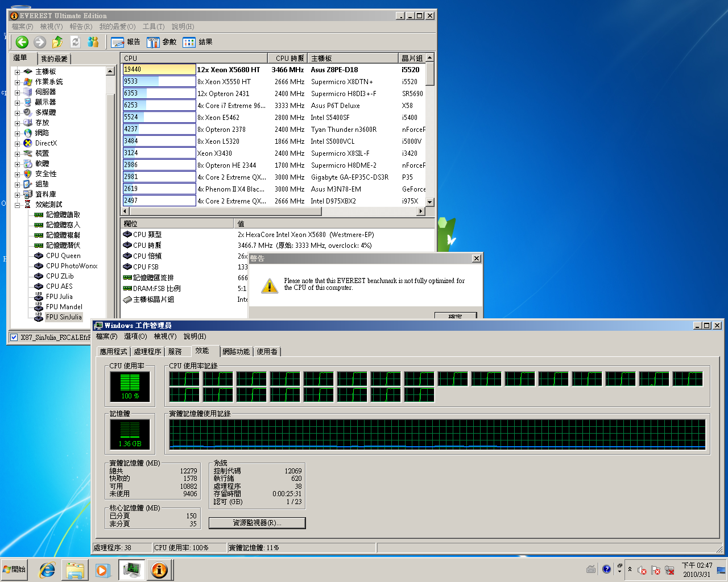728x582 pixels.
Task: Select the FPU Mandel benchmark
Action: [x=64, y=307]
